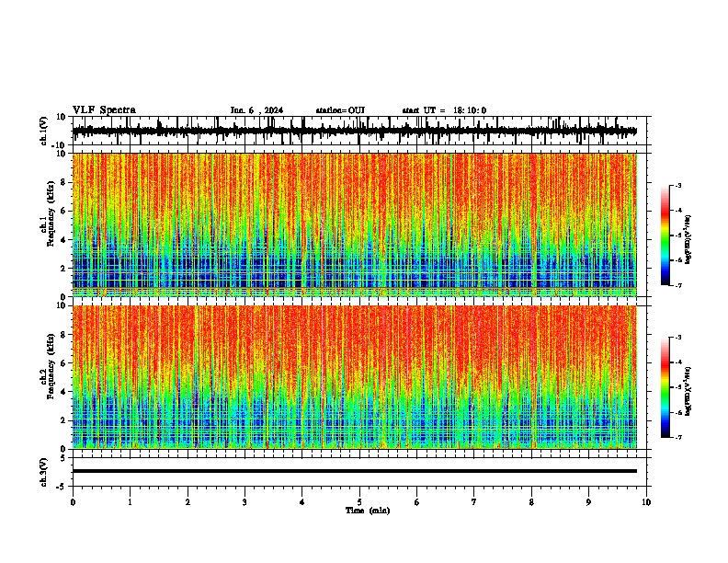This screenshot has height=563, width=728.
Task: Click time axis tick label "3"
Action: pyautogui.click(x=245, y=502)
